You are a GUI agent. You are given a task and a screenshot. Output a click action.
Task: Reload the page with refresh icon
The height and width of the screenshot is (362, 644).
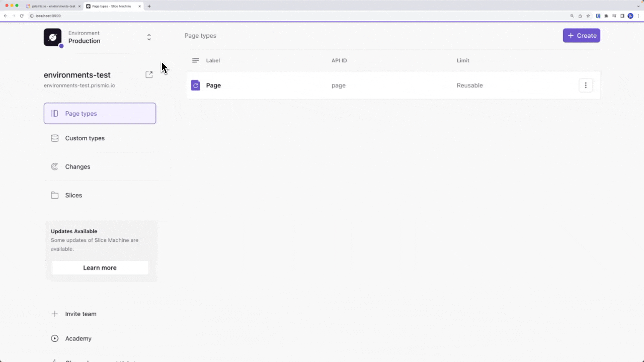pyautogui.click(x=22, y=16)
